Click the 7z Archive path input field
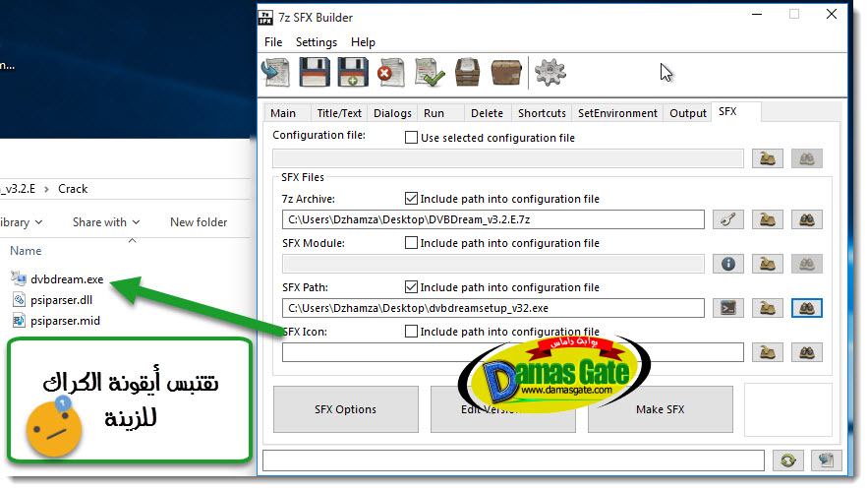Screen dimensions: 868x491 493,219
